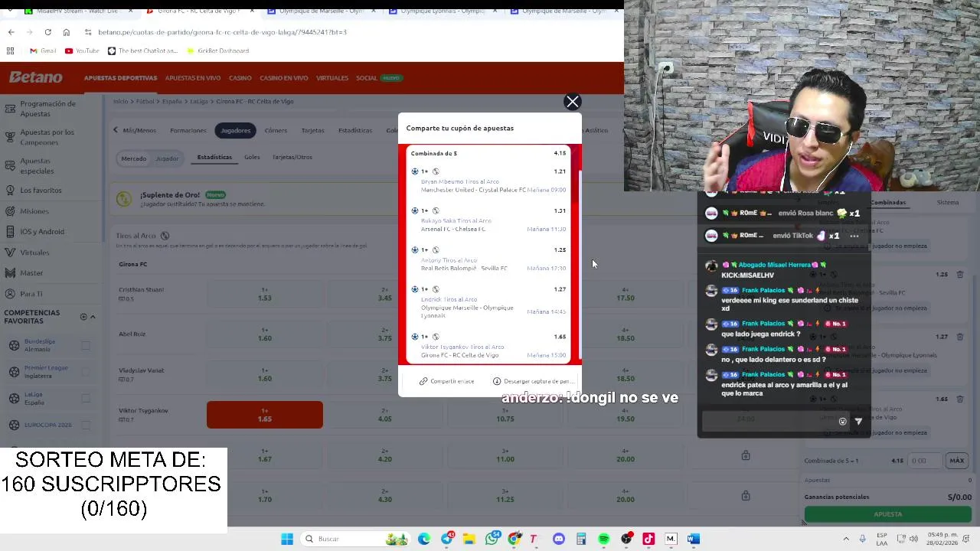Select the Formaciones market tab
The width and height of the screenshot is (980, 551).
(188, 130)
